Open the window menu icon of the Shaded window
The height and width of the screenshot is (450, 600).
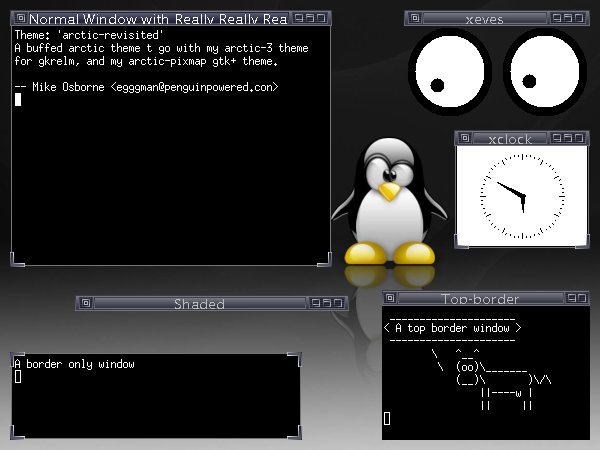point(86,303)
